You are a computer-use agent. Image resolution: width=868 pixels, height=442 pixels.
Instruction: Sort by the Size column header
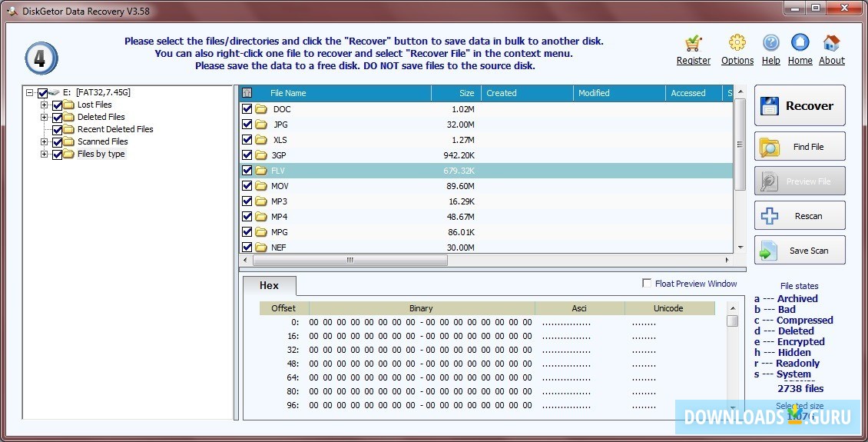pos(456,93)
